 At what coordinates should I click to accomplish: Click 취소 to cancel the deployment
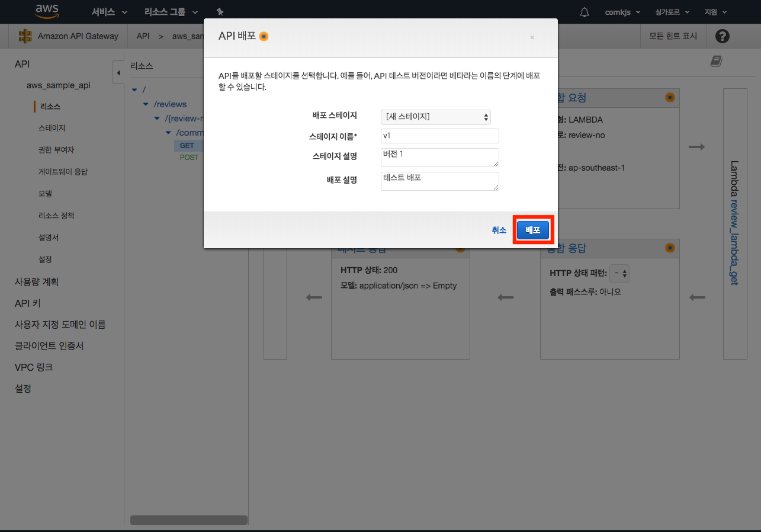(x=499, y=230)
